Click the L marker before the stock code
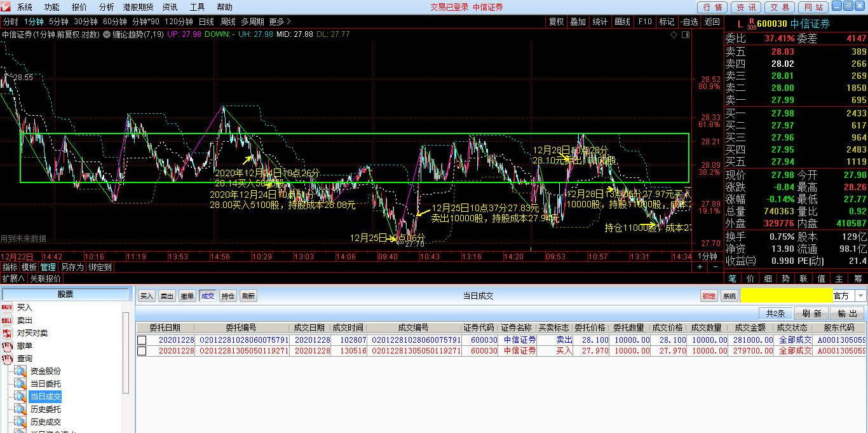This screenshot has height=433, width=868. click(740, 24)
